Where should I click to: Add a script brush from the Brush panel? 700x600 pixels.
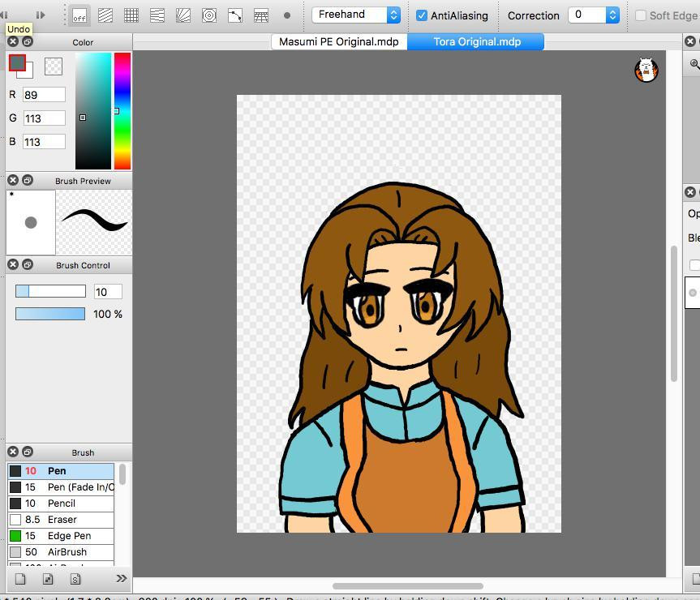75,579
